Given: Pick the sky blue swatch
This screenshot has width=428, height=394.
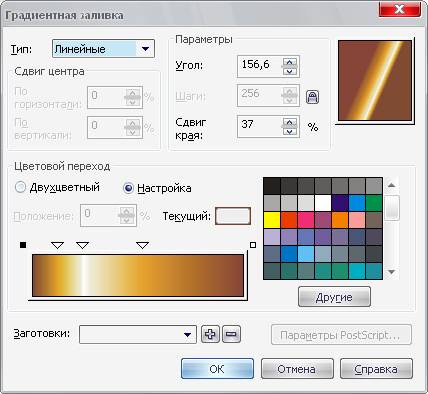Looking at the screenshot, I should 306,254.
